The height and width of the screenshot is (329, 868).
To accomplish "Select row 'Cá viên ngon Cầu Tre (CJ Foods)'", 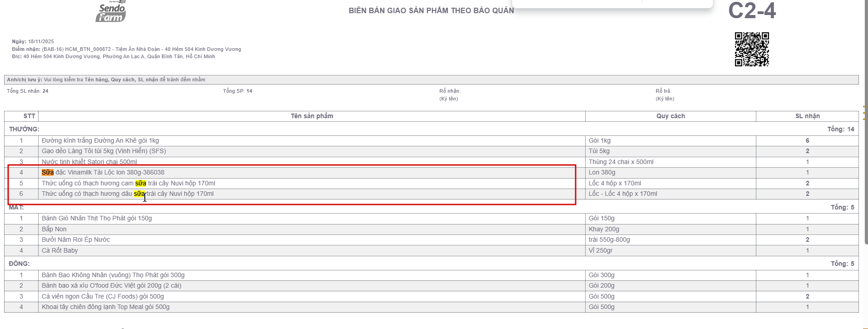I will pos(431,296).
